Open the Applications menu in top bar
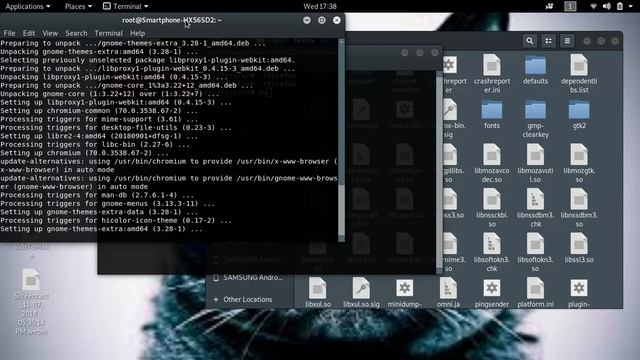The width and height of the screenshot is (640, 360). coord(28,6)
